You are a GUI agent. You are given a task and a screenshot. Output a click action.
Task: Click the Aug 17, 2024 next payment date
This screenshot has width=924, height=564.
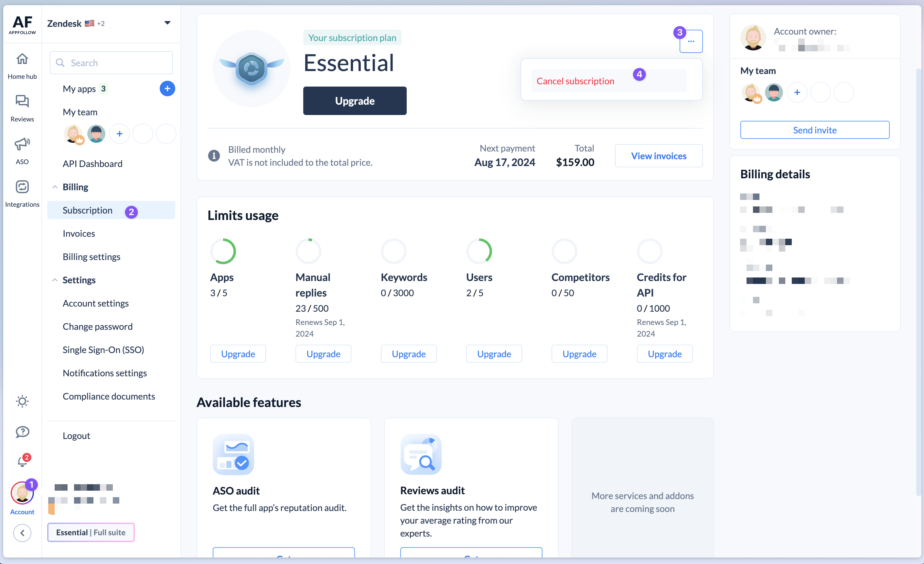click(x=505, y=162)
